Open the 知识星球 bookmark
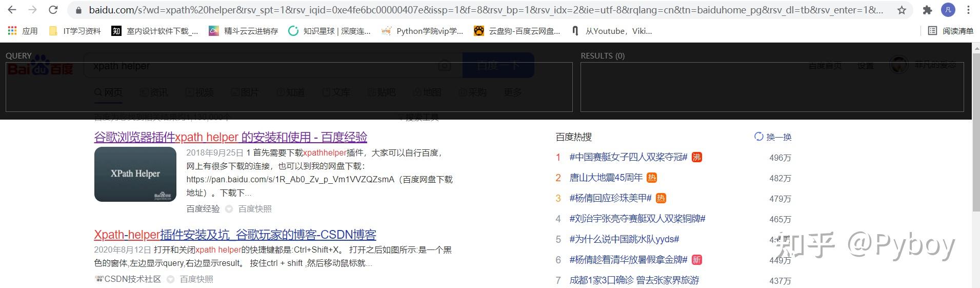The height and width of the screenshot is (288, 980). point(330,31)
